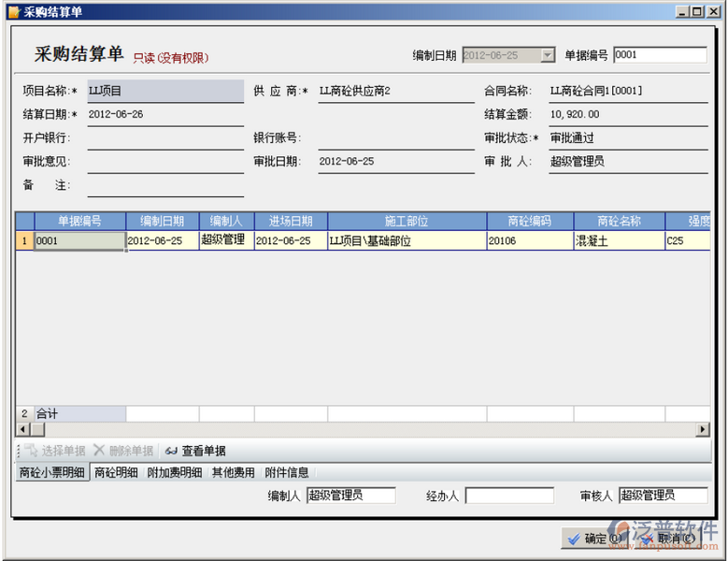The width and height of the screenshot is (728, 561).
Task: Click the 商砼名称 column header
Action: click(619, 221)
